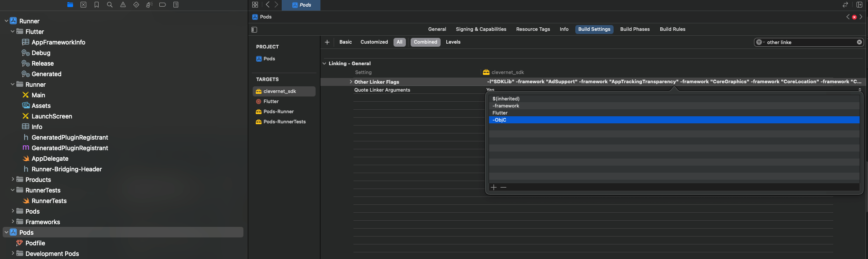The width and height of the screenshot is (868, 259).
Task: Open the search filter options icon
Action: coord(760,42)
